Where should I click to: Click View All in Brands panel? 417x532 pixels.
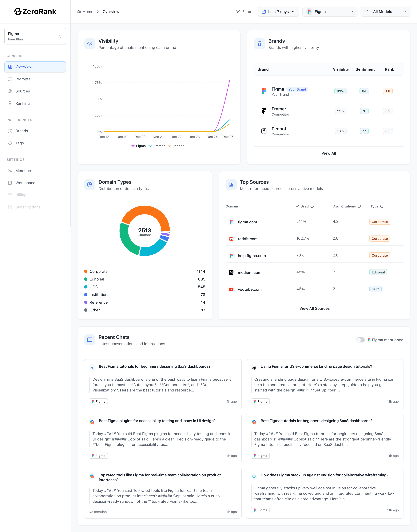pos(329,153)
